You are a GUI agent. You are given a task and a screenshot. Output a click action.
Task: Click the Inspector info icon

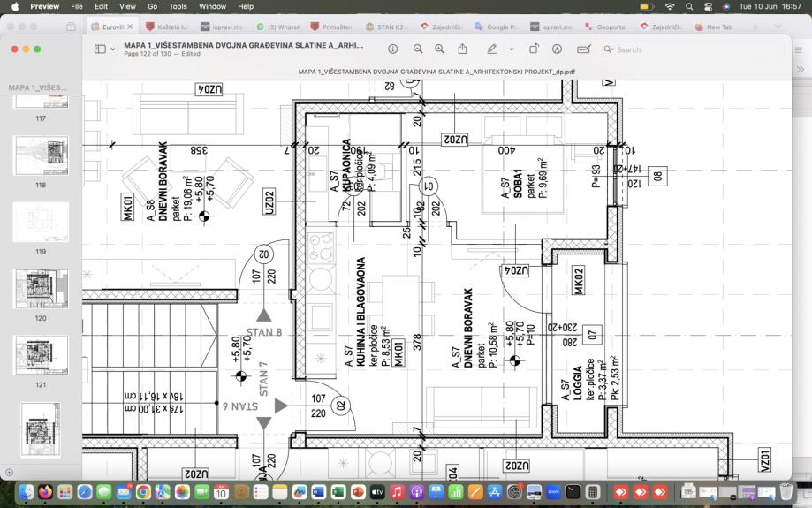click(x=393, y=49)
